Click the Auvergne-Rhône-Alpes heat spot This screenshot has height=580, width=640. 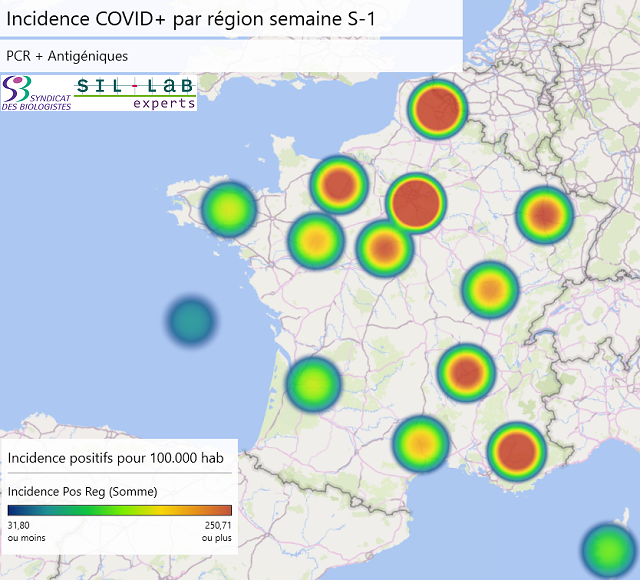click(466, 373)
